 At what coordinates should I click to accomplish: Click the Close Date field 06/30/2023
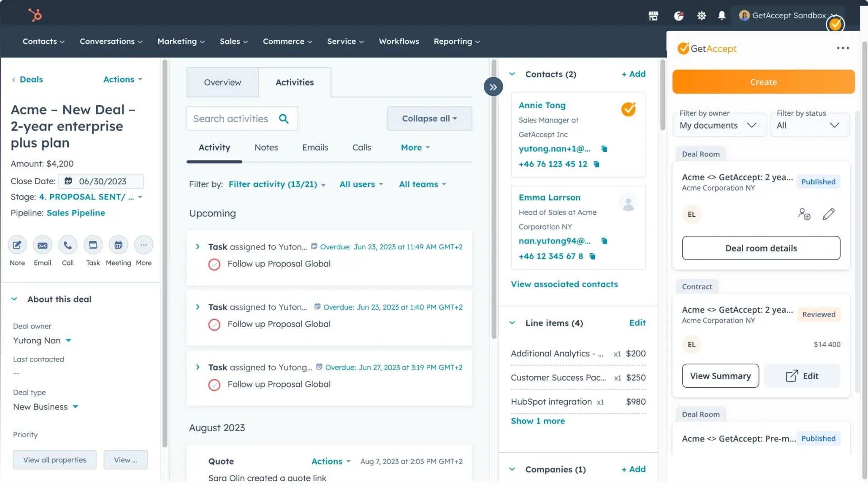101,181
